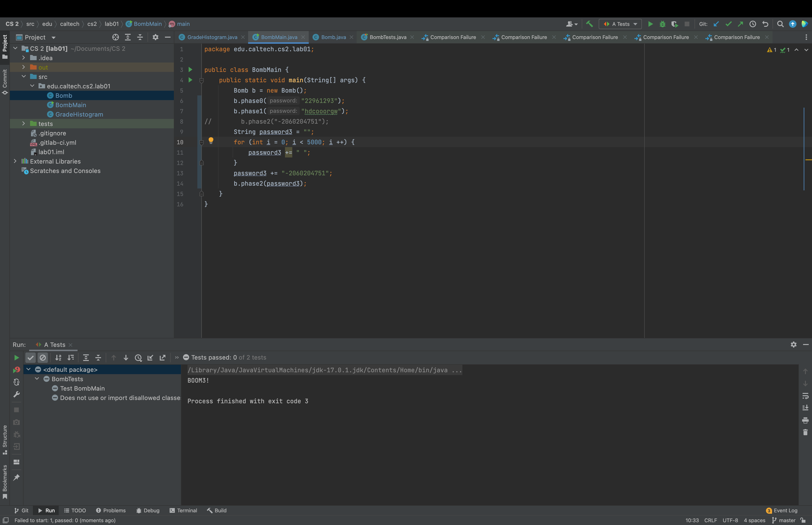Open the Event Log in status bar
The width and height of the screenshot is (812, 525).
point(782,510)
